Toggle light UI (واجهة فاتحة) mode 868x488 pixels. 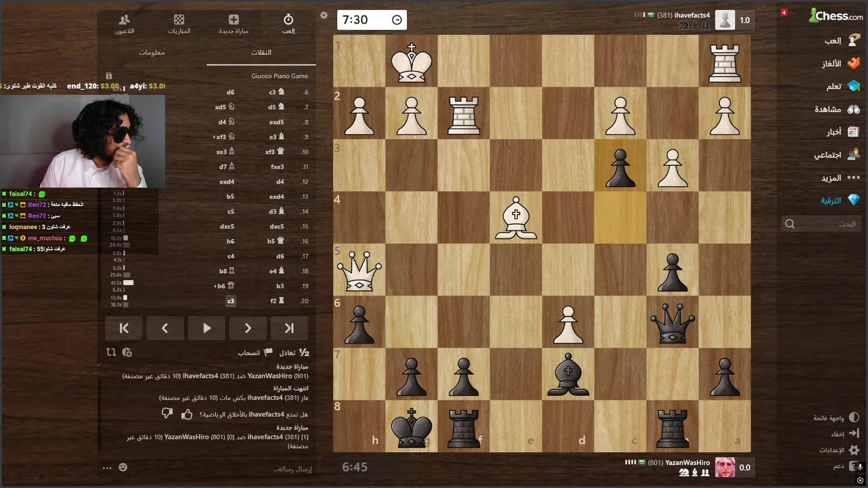pos(836,418)
